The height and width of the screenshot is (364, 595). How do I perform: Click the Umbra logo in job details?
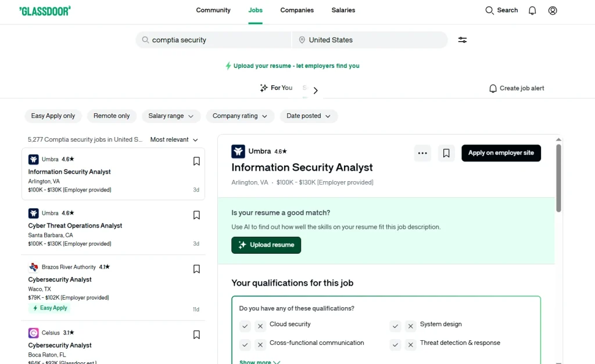pos(238,152)
